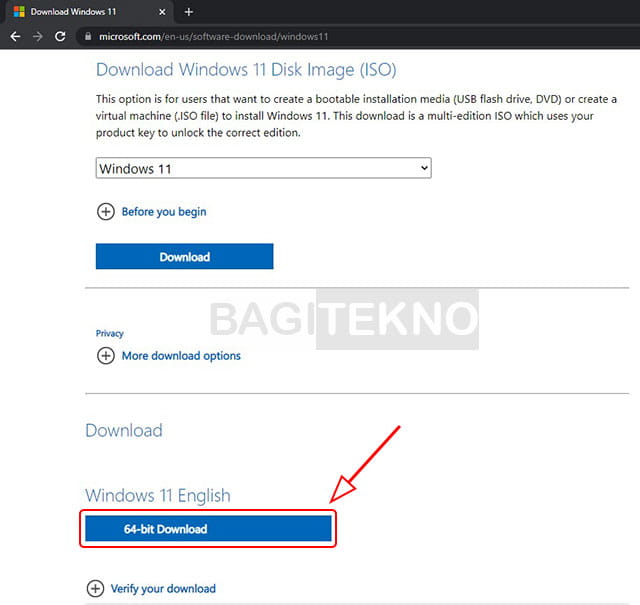The width and height of the screenshot is (640, 605).
Task: Click the Microsoft favicon in the tab
Action: point(19,12)
